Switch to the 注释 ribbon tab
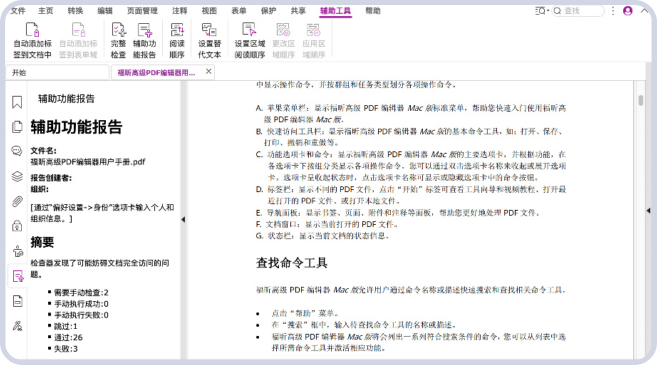This screenshot has width=657, height=365. pyautogui.click(x=179, y=11)
